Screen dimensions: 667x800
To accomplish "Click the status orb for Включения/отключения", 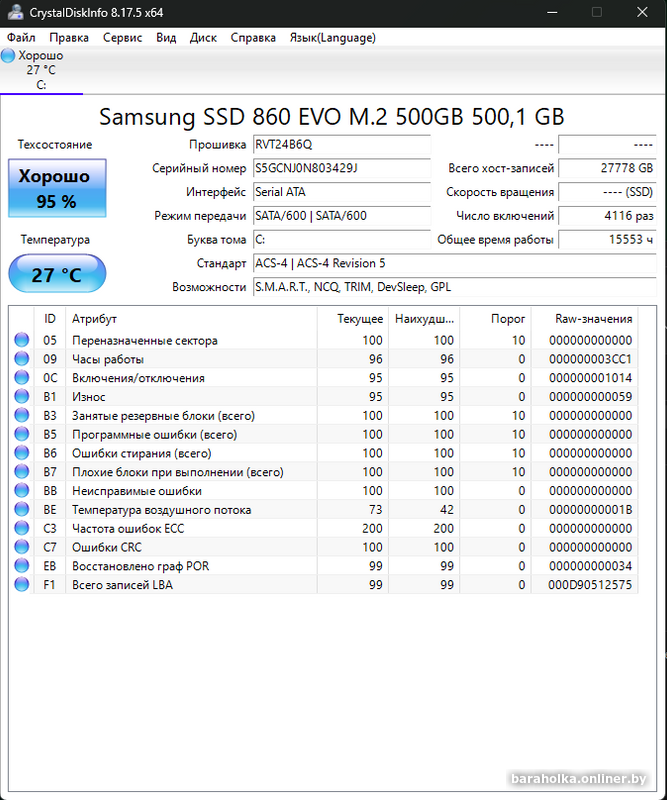I will pyautogui.click(x=21, y=378).
